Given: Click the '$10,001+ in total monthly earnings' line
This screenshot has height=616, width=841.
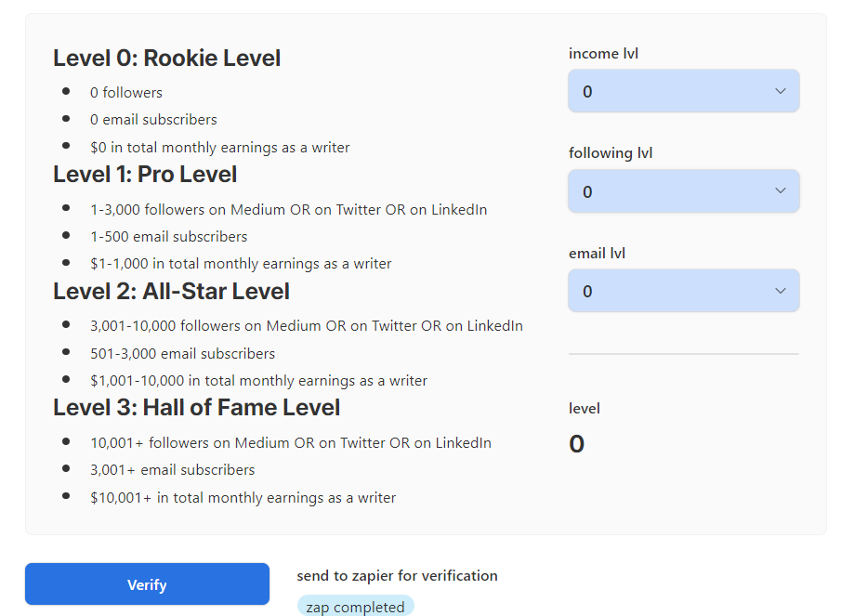Looking at the screenshot, I should 243,498.
